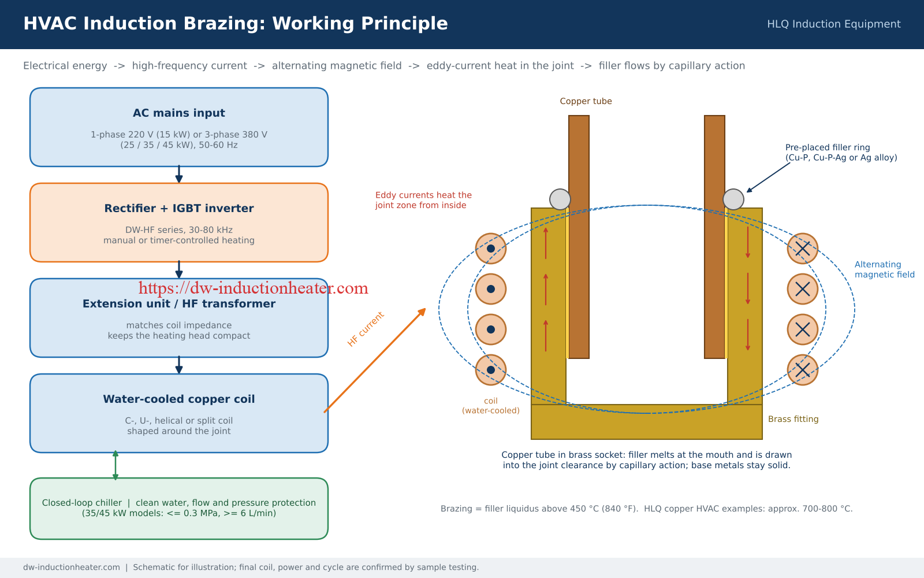This screenshot has height=578, width=924.
Task: Click the 'Brass fitting' label
Action: [793, 419]
